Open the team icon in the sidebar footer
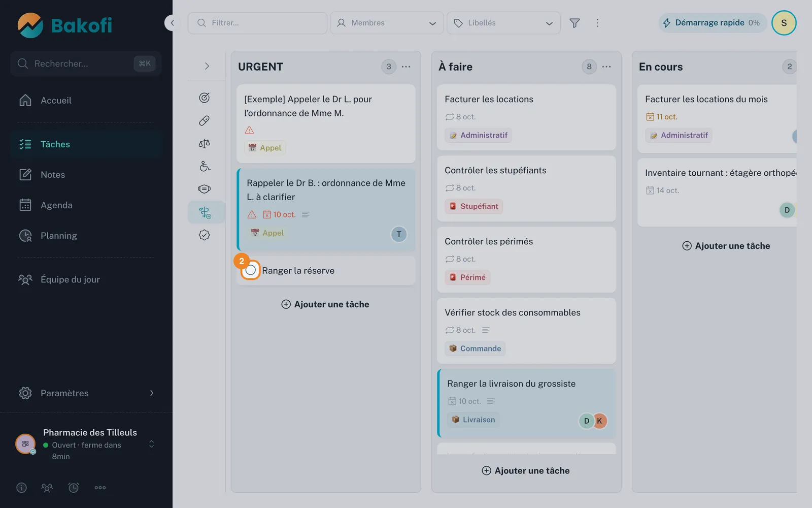Viewport: 812px width, 508px height. pyautogui.click(x=47, y=488)
